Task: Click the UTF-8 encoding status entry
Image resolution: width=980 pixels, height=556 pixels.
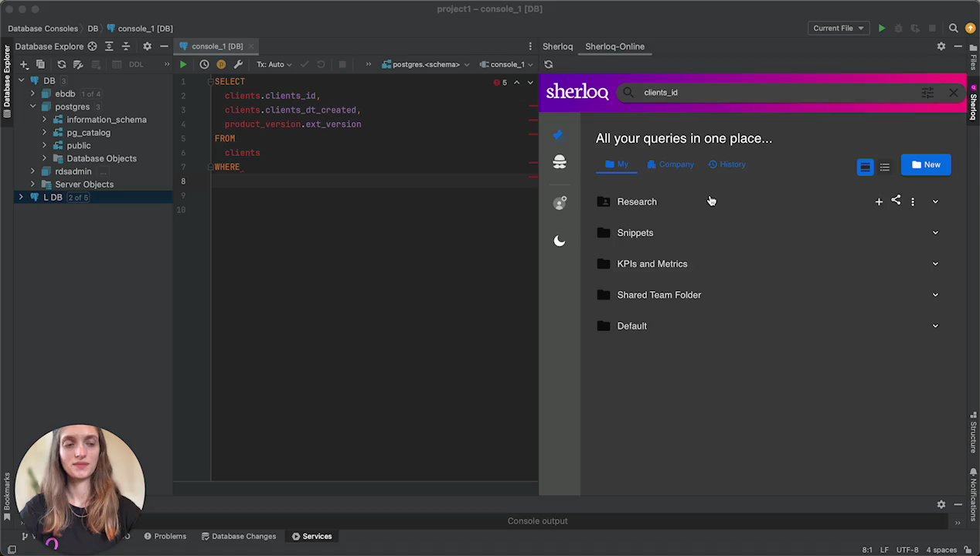Action: (907, 550)
